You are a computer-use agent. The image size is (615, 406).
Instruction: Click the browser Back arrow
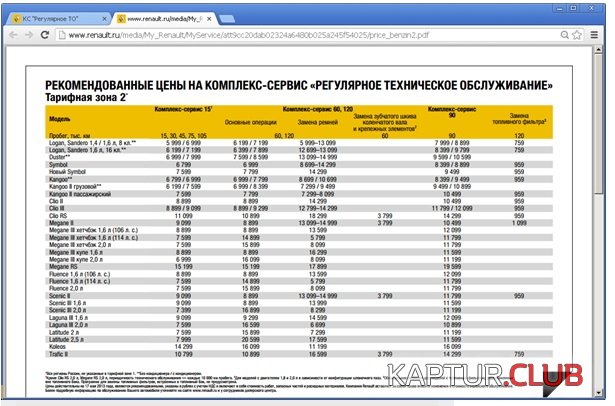[13, 35]
